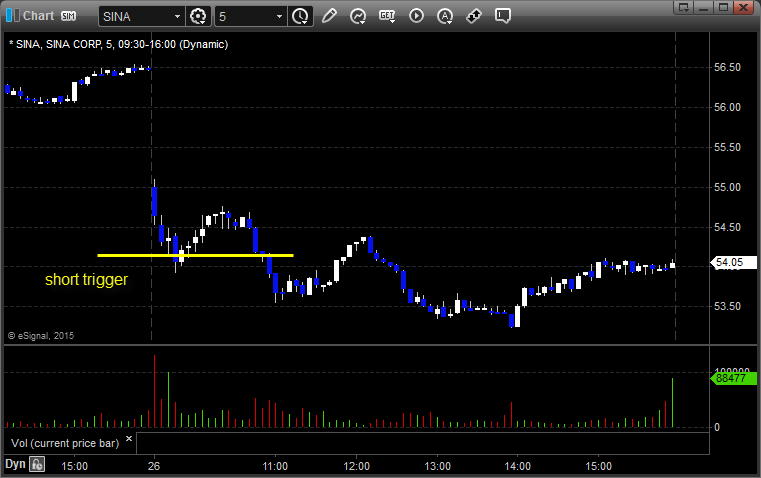Screen dimensions: 761x478
Task: Select the pencil drawing tool
Action: pyautogui.click(x=329, y=16)
